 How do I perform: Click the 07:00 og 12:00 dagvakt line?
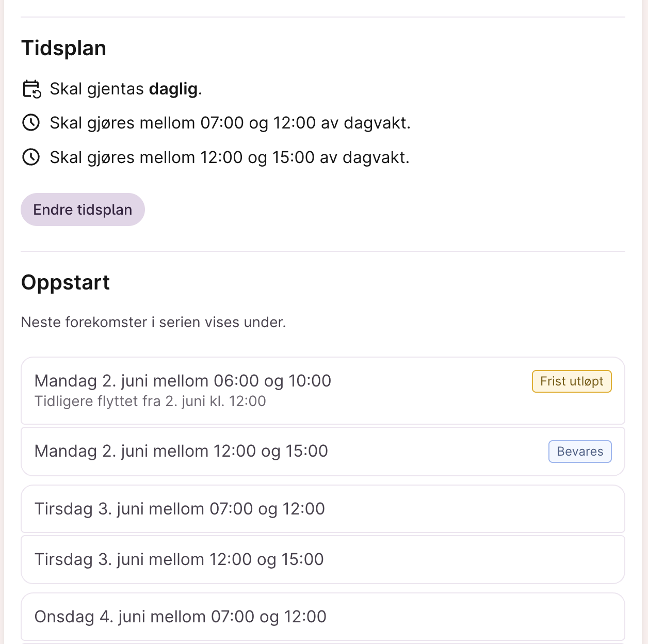230,123
